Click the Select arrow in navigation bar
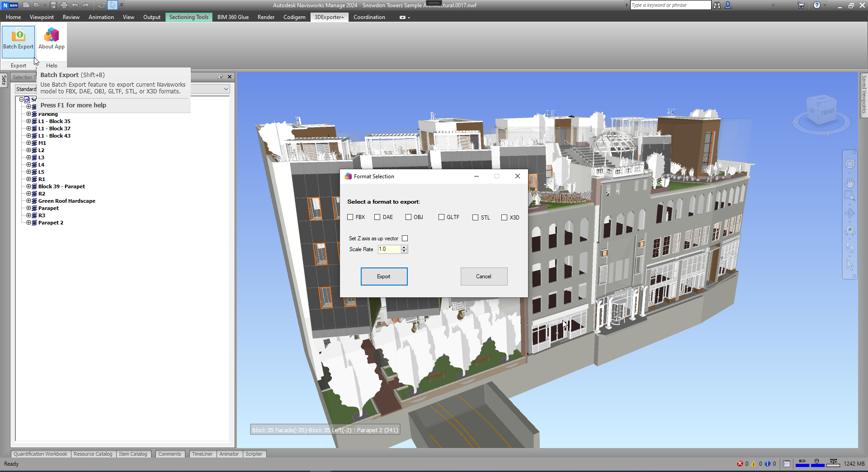 coord(850,265)
